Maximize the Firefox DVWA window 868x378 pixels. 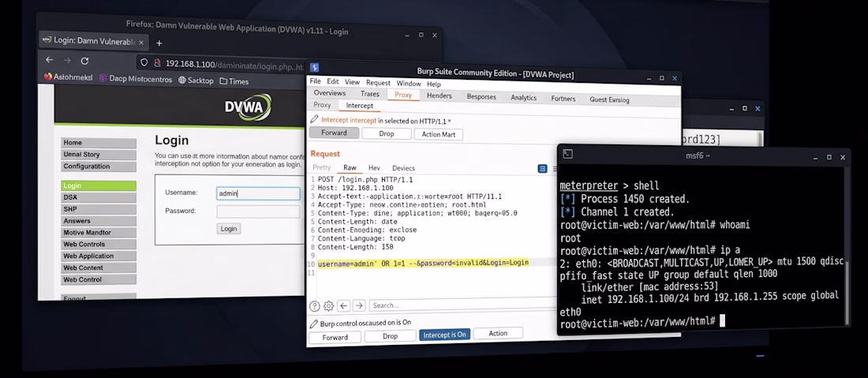click(421, 35)
